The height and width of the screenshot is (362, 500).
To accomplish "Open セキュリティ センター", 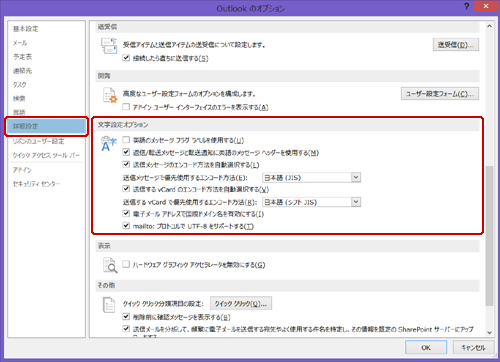I will pos(36,184).
